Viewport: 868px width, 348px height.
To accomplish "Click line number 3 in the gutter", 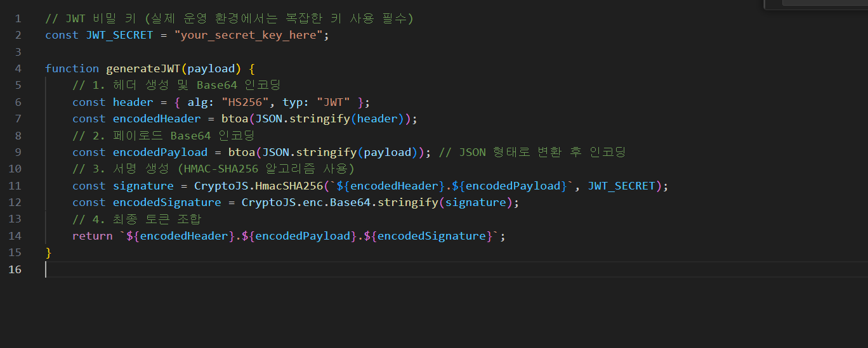I will pyautogui.click(x=18, y=51).
